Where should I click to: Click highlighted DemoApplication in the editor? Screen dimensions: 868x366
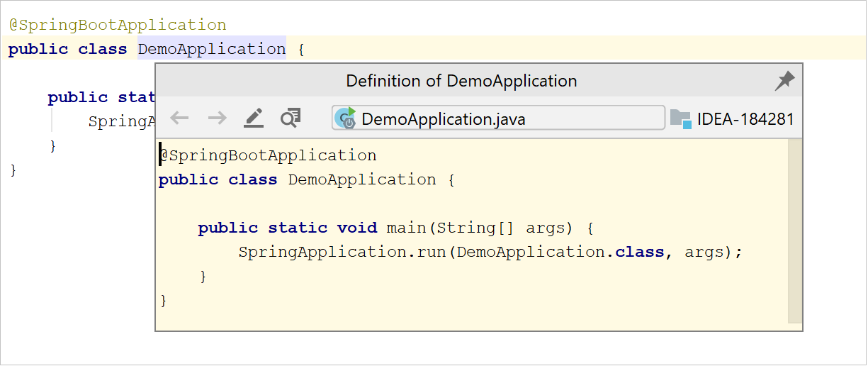211,49
